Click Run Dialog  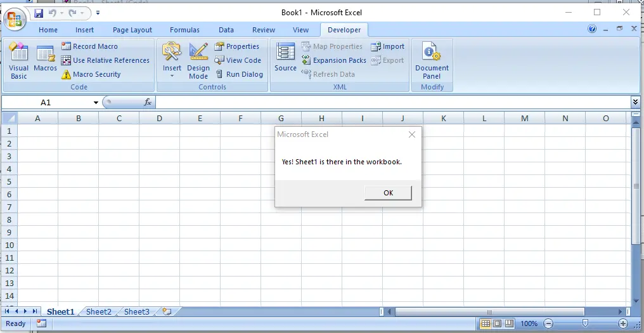tap(239, 74)
